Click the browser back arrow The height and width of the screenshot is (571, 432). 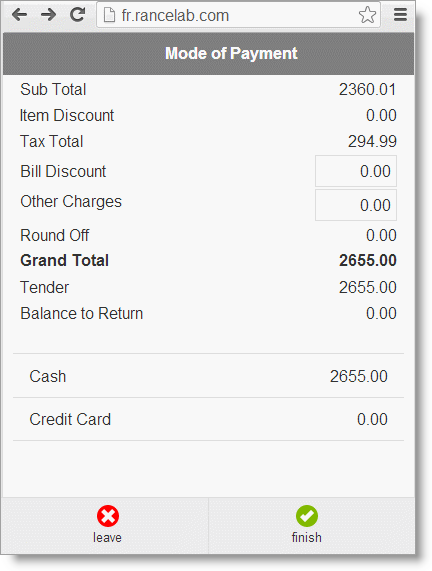(19, 15)
